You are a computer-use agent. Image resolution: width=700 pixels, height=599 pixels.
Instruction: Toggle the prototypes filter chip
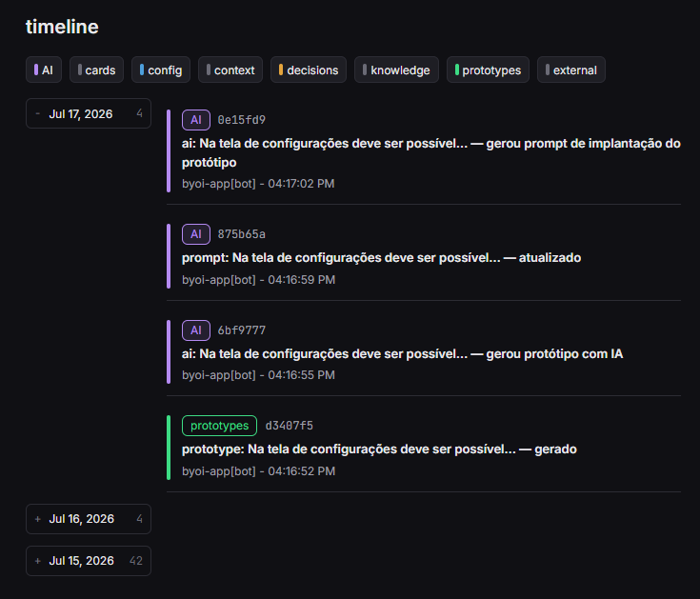[x=488, y=70]
